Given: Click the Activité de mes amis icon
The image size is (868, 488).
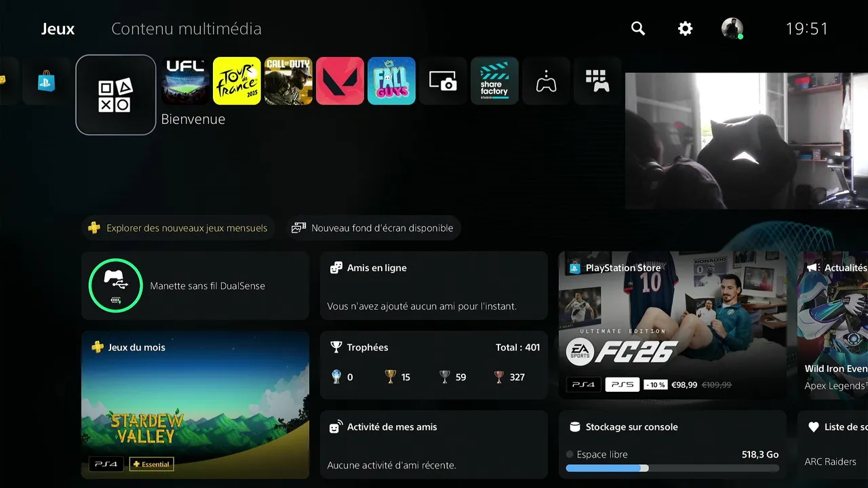Looking at the screenshot, I should (336, 427).
